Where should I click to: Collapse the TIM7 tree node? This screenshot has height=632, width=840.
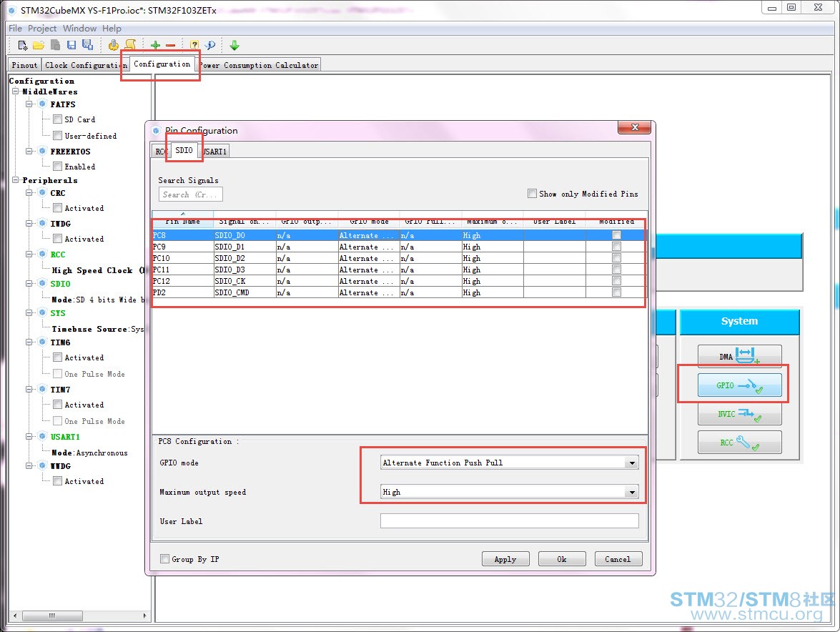[x=29, y=390]
